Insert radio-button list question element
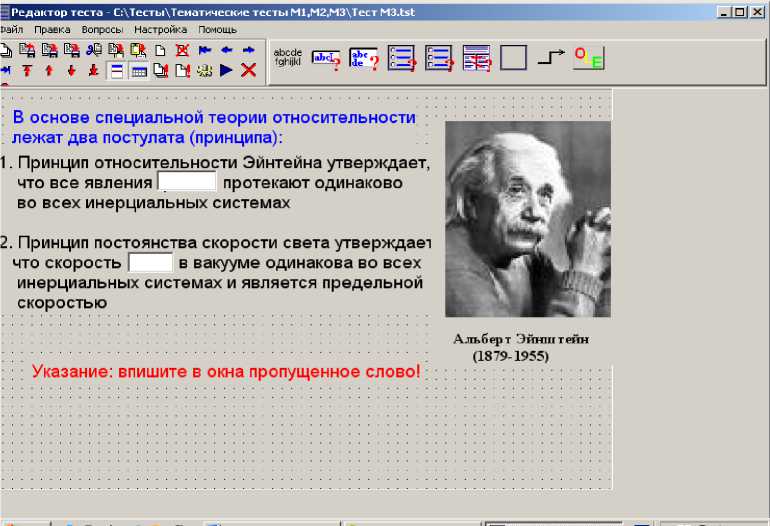Viewport: 770px width, 526px height. click(401, 58)
